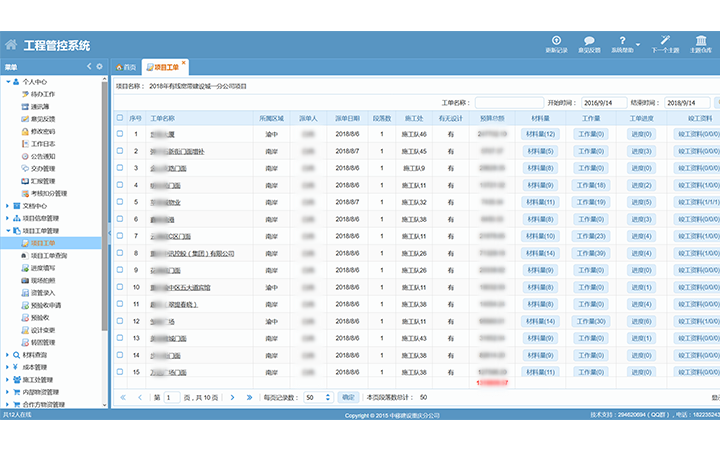Click the home icon beside 工程管控系统
This screenshot has height=450, width=720.
click(11, 45)
